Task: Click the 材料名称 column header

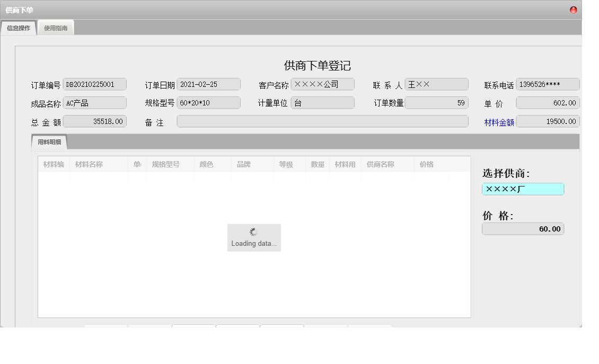Action: tap(89, 164)
